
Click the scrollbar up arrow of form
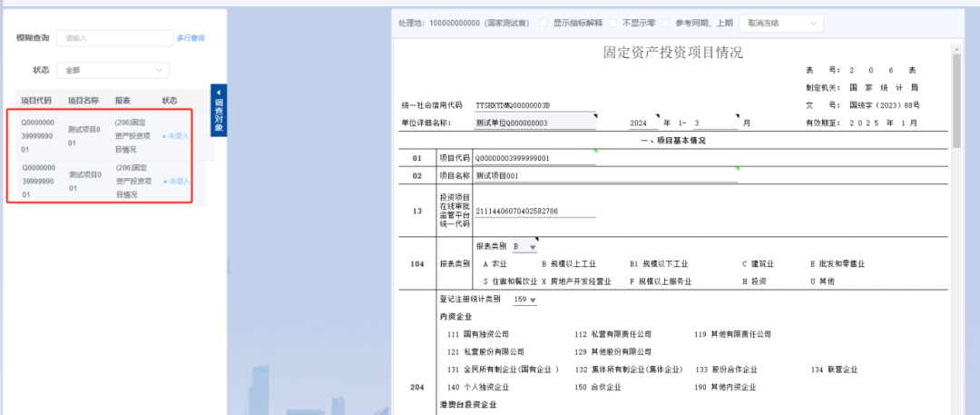coord(956,48)
